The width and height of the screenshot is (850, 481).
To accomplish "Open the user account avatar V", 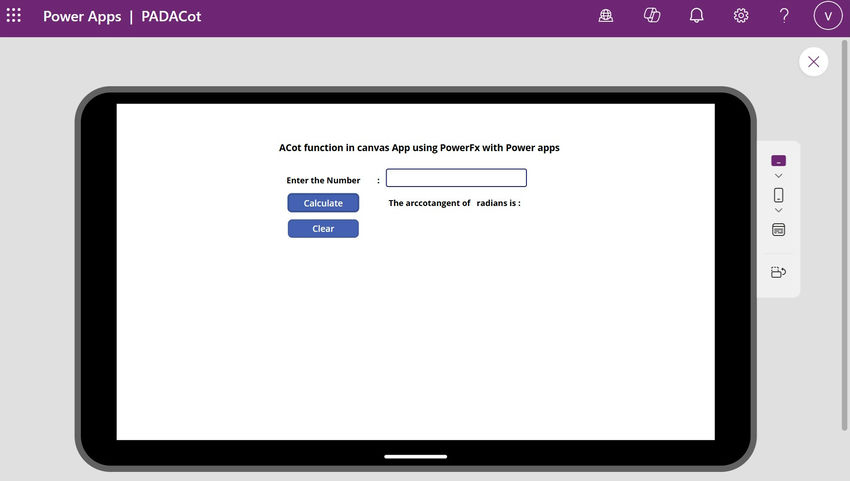I will (828, 16).
